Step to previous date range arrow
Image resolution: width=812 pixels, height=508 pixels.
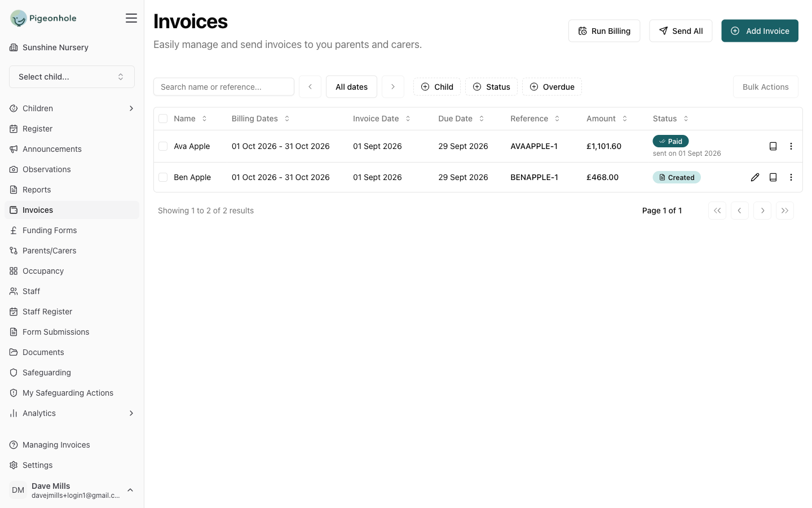pos(310,87)
